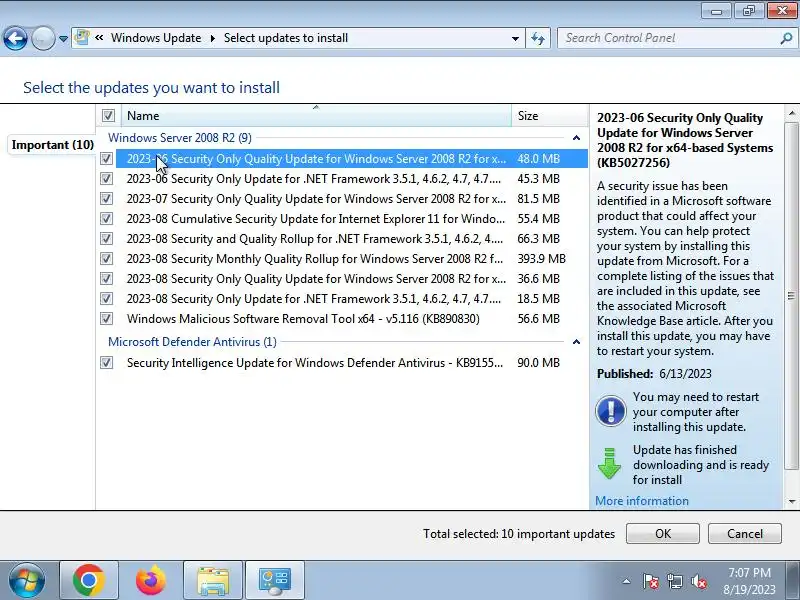The width and height of the screenshot is (800, 600).
Task: Click the Select updates to install breadcrumb
Action: coord(286,38)
